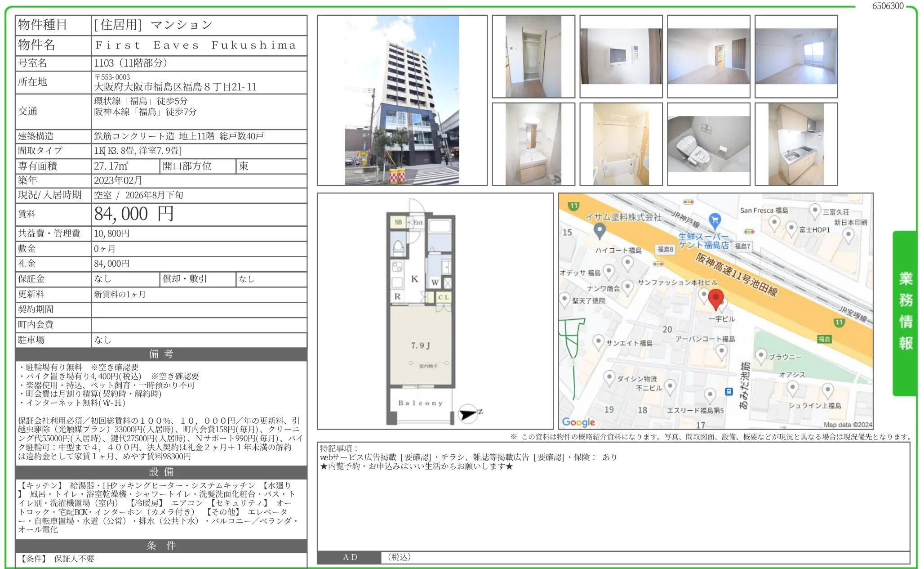The image size is (924, 569).
Task: Click the '備 考' section header
Action: click(x=161, y=354)
